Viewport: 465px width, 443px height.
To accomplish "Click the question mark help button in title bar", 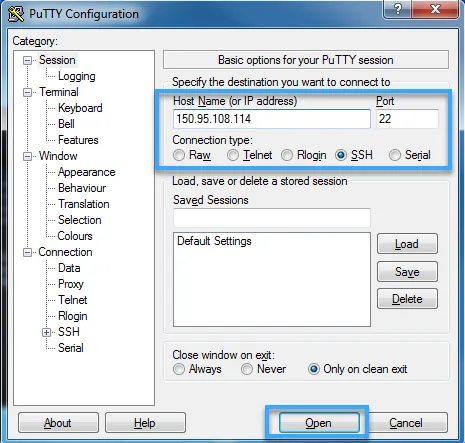I will [x=397, y=9].
